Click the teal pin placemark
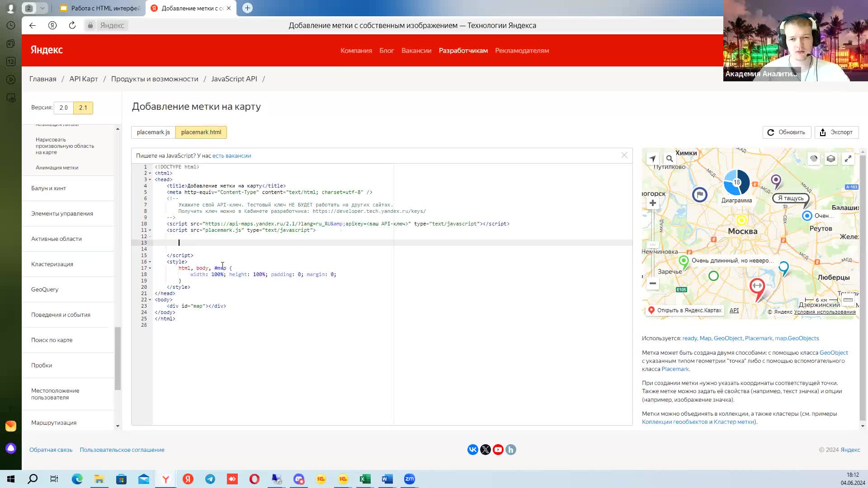Viewport: 868px width, 488px height. click(783, 268)
